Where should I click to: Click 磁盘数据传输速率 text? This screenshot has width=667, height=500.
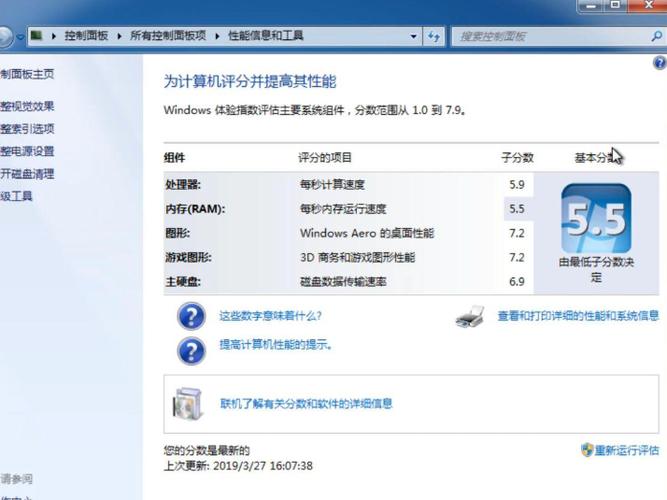click(343, 282)
